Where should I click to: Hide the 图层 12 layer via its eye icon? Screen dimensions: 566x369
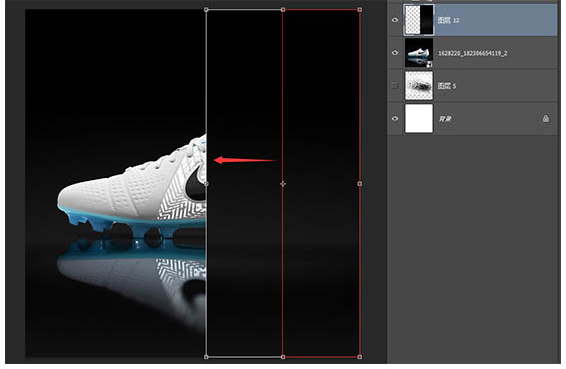click(395, 20)
